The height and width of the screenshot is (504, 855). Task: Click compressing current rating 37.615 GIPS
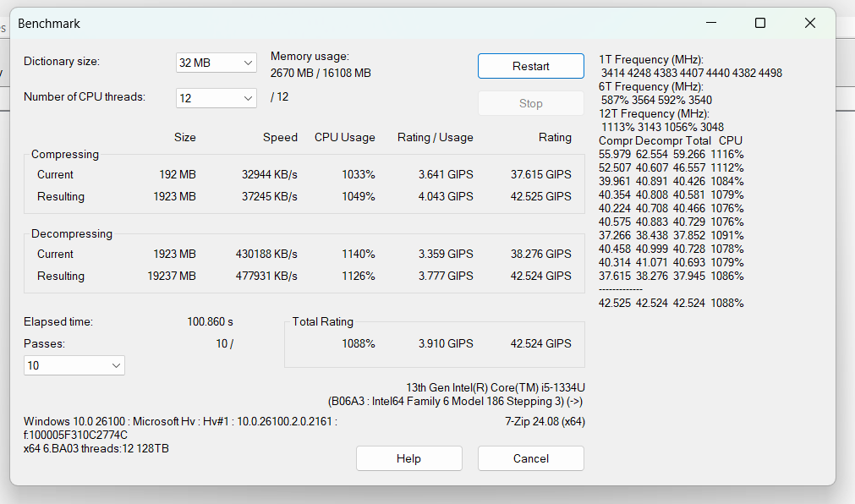pos(541,174)
